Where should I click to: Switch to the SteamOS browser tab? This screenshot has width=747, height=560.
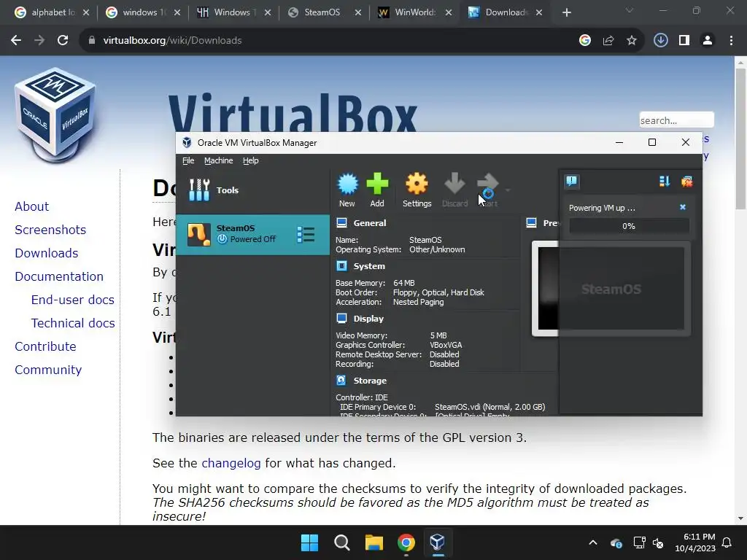coord(322,12)
